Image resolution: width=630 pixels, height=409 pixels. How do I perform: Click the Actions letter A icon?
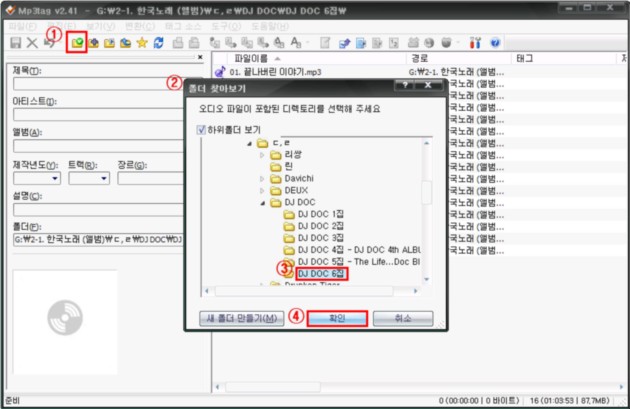[x=296, y=43]
